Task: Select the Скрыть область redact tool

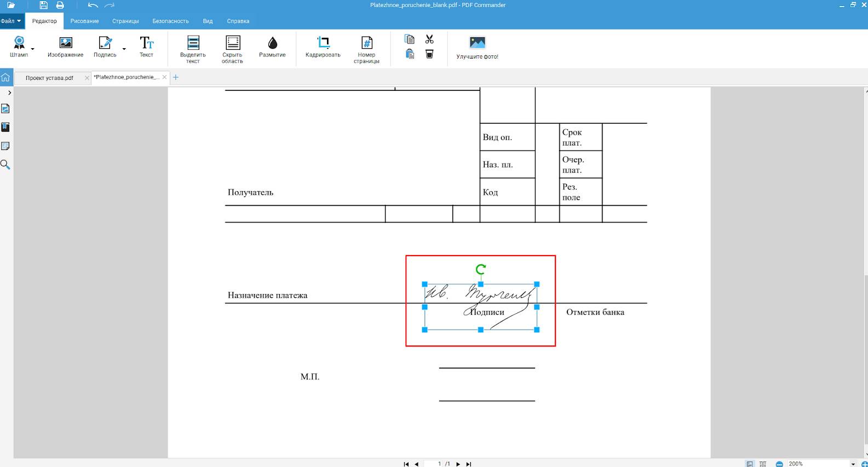Action: (233, 50)
